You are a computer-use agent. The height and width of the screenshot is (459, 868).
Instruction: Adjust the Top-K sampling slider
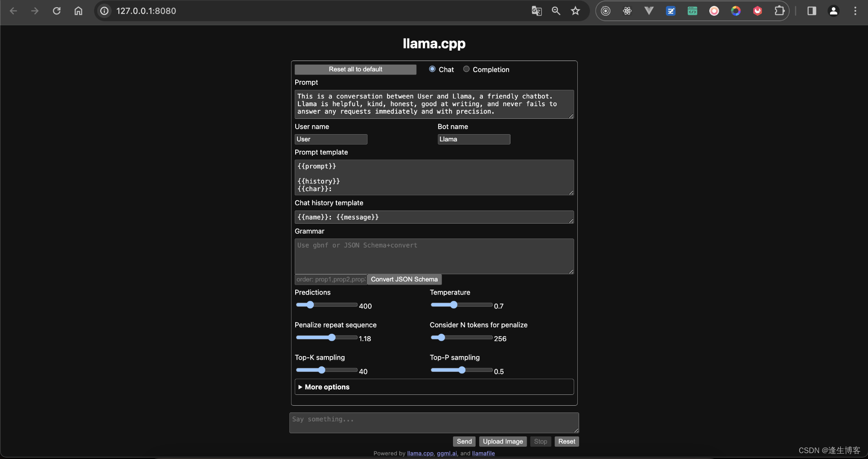326,370
